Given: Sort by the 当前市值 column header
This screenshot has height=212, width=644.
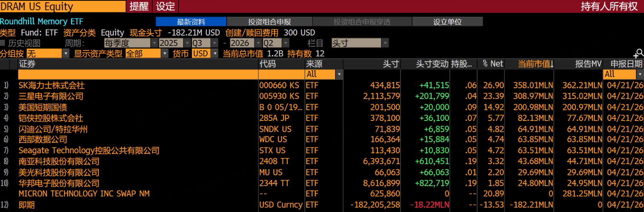Looking at the screenshot, I should click(536, 64).
